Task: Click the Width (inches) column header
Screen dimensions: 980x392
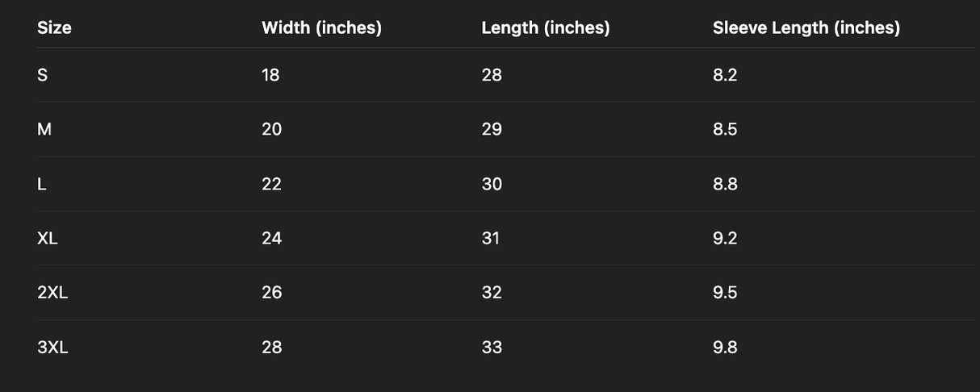Action: click(321, 28)
